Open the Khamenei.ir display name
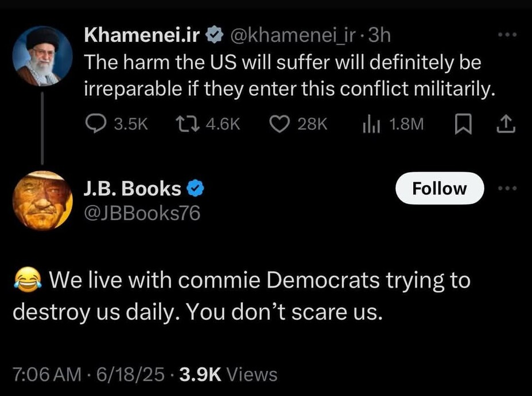The image size is (532, 396). pos(142,36)
